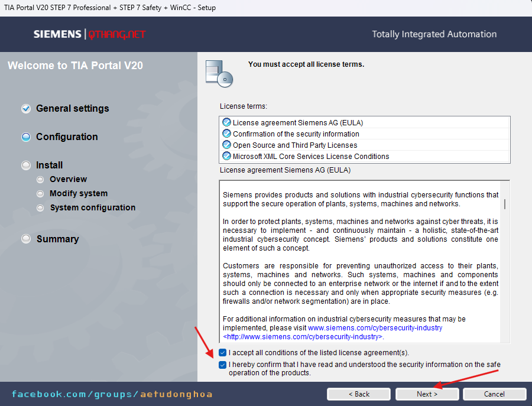Select the Install step in the sidebar
Screen dimensions: 532x406
coord(49,165)
